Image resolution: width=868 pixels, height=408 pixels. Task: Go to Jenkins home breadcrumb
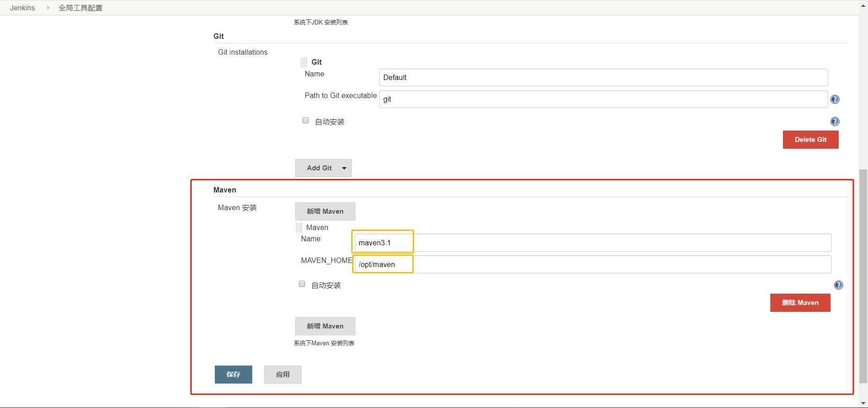click(23, 8)
